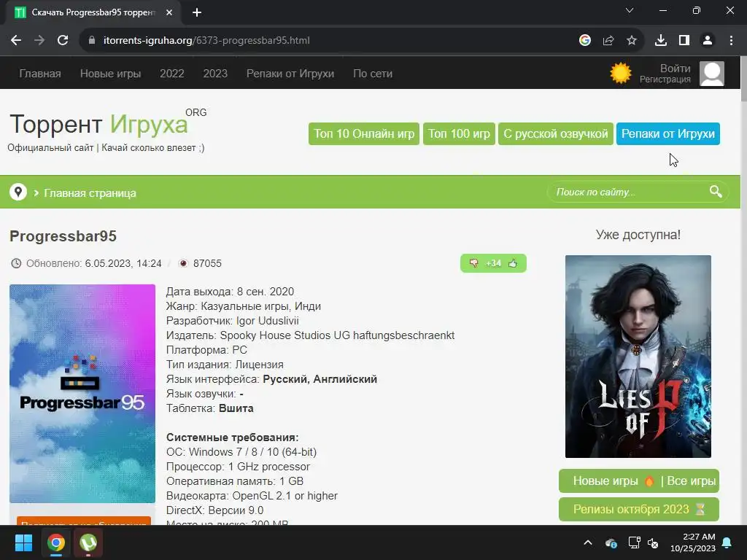Click the Progressbar95 page heading

pyautogui.click(x=63, y=236)
